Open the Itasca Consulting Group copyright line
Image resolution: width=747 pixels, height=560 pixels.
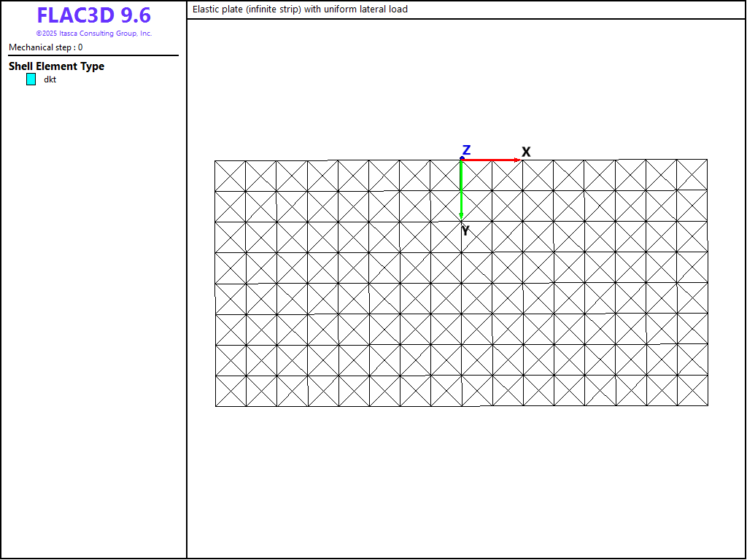(x=93, y=34)
